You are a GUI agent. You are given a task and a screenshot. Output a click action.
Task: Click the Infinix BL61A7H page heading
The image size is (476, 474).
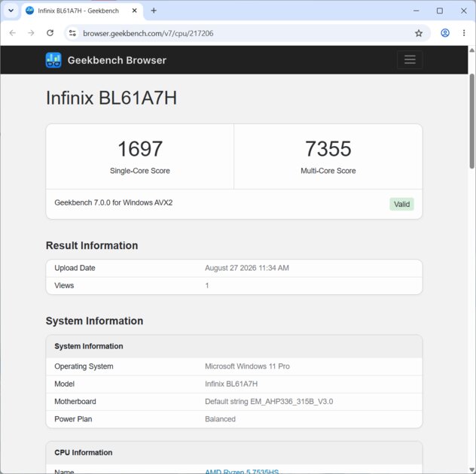[111, 98]
